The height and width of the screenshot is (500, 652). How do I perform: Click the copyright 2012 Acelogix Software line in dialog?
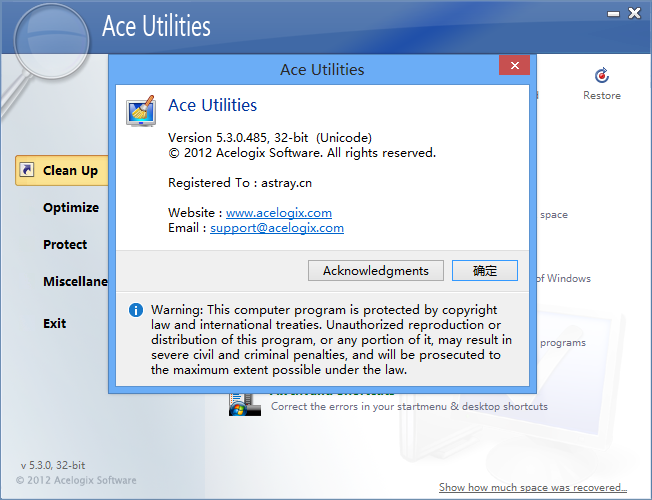coord(302,153)
